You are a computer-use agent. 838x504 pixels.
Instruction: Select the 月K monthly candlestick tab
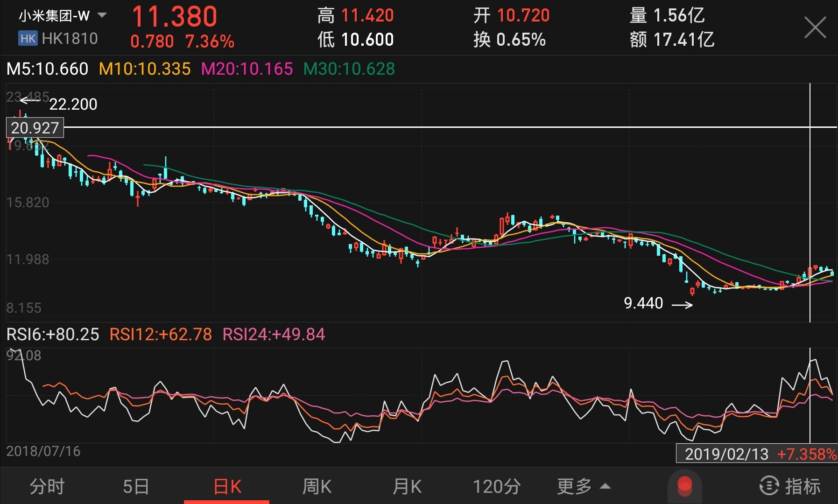407,486
